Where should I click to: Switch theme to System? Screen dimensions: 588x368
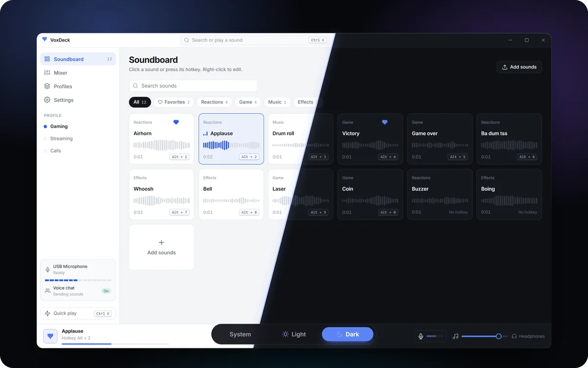pyautogui.click(x=240, y=334)
